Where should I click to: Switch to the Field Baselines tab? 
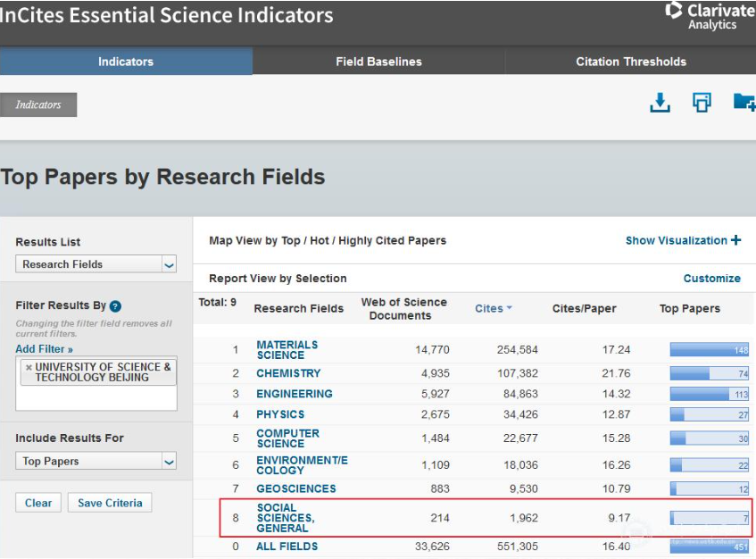[378, 62]
